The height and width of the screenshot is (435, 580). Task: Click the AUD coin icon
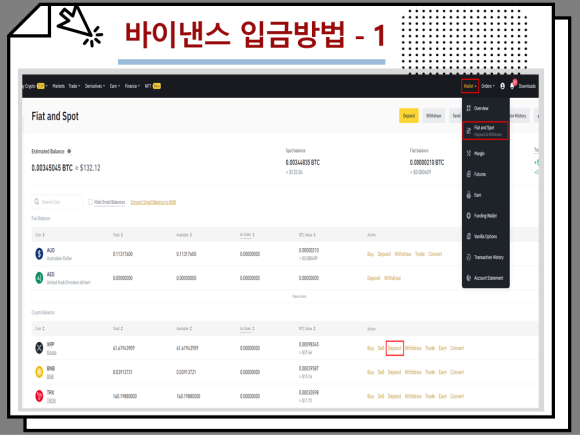(39, 254)
